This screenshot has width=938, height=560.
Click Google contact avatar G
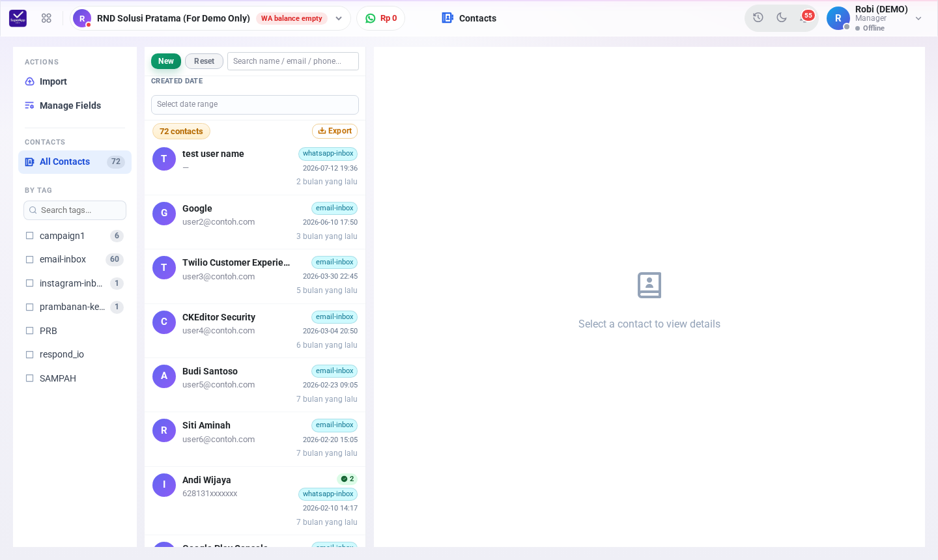[x=164, y=213]
